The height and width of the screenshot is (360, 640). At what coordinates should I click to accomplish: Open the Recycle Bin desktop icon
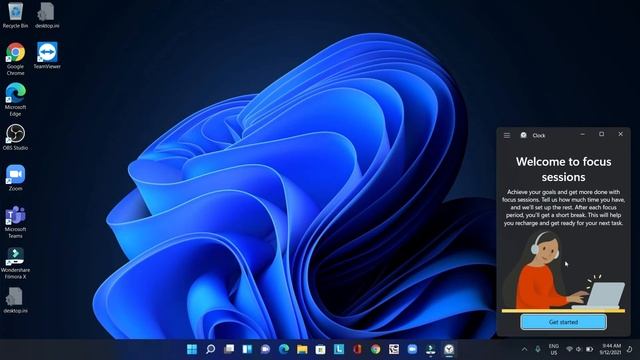pyautogui.click(x=16, y=15)
